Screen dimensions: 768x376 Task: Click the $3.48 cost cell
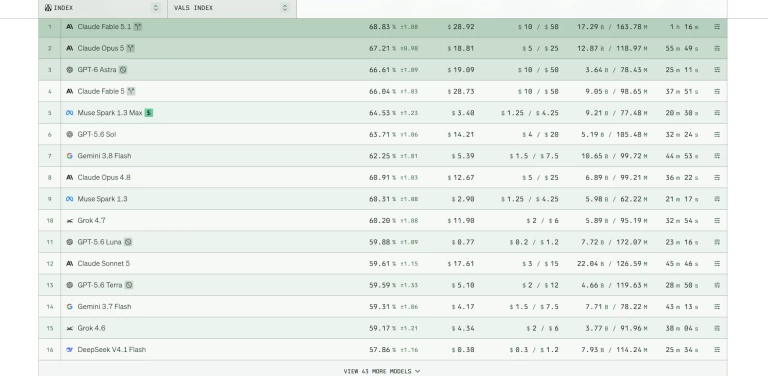coord(462,113)
